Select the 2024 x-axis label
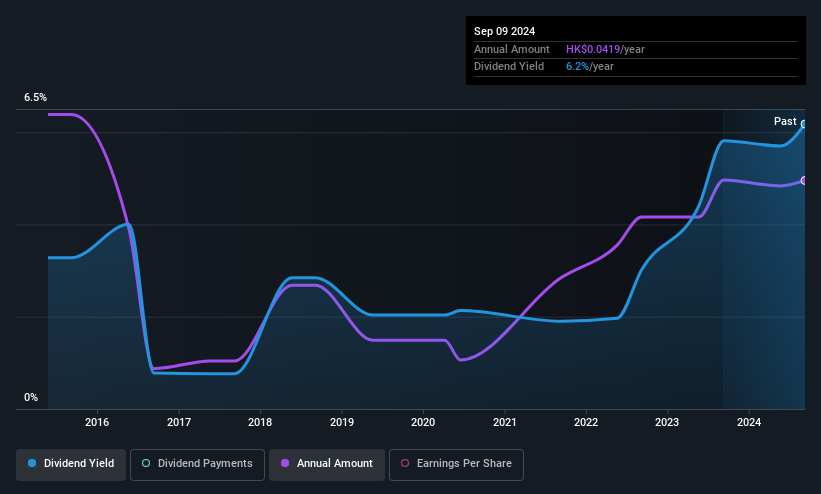Screen dimensions: 821x494 tap(749, 422)
